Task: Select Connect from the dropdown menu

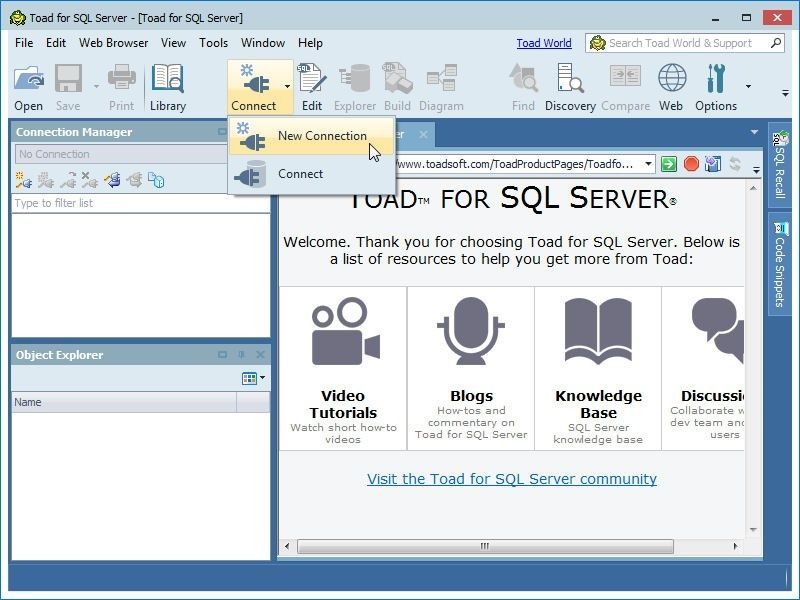Action: pos(311,174)
